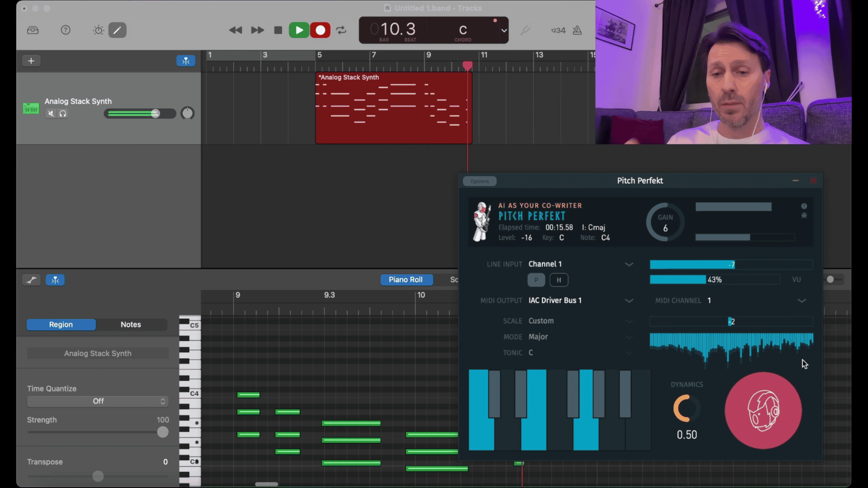Click the tuner fork icon
868x488 pixels.
tap(525, 30)
